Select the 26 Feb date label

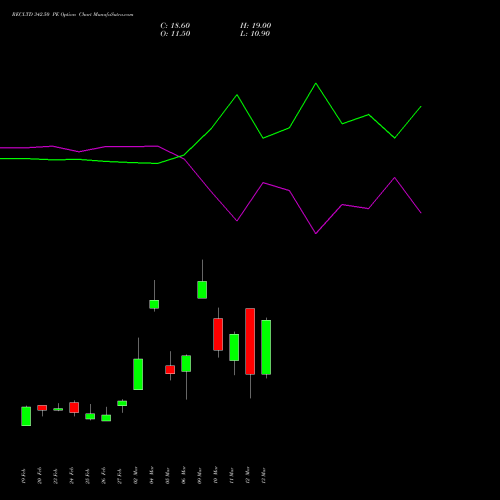click(x=103, y=476)
